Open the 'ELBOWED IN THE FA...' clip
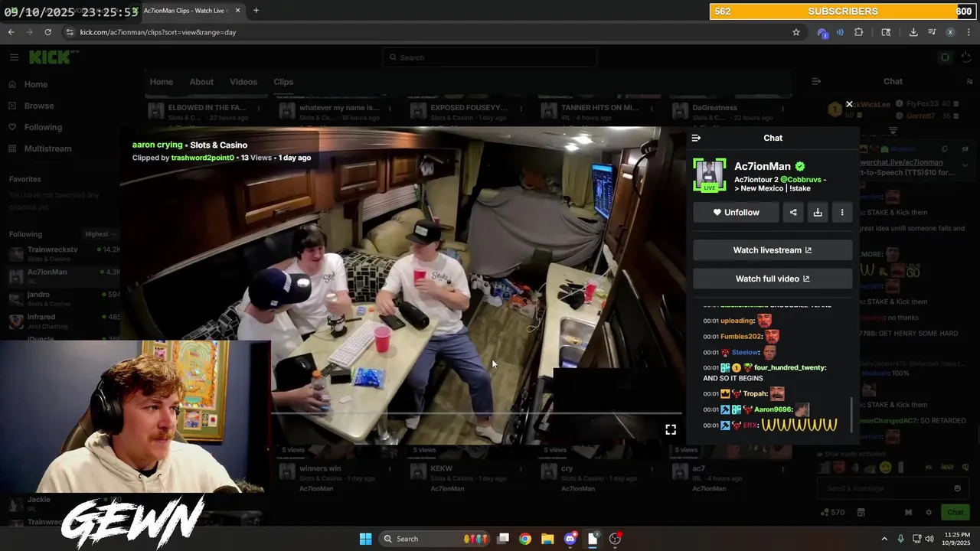980x551 pixels. (206, 108)
